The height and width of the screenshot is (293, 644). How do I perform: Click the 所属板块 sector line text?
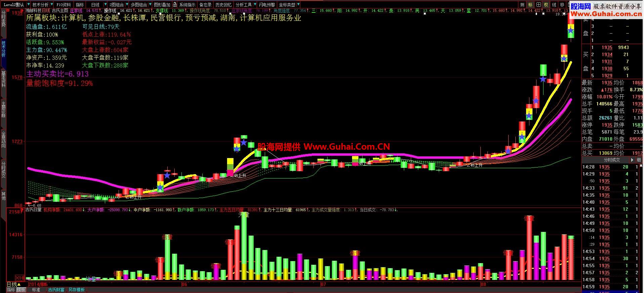click(x=164, y=18)
